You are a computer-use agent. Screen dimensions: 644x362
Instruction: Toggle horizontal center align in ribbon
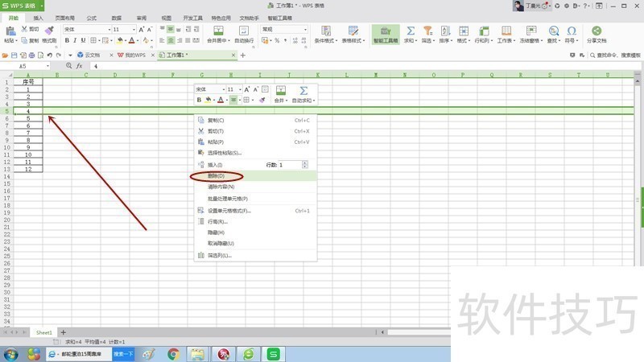click(171, 40)
